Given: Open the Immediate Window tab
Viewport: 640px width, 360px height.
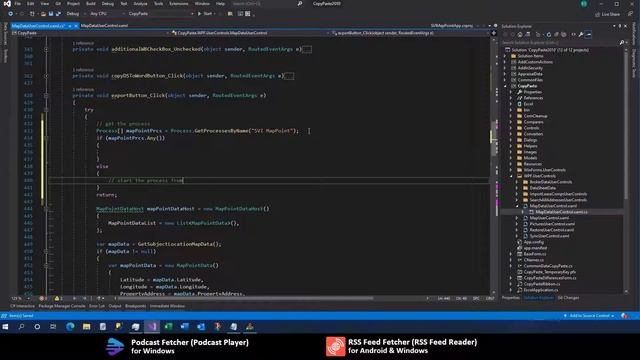Looking at the screenshot, I should (167, 306).
